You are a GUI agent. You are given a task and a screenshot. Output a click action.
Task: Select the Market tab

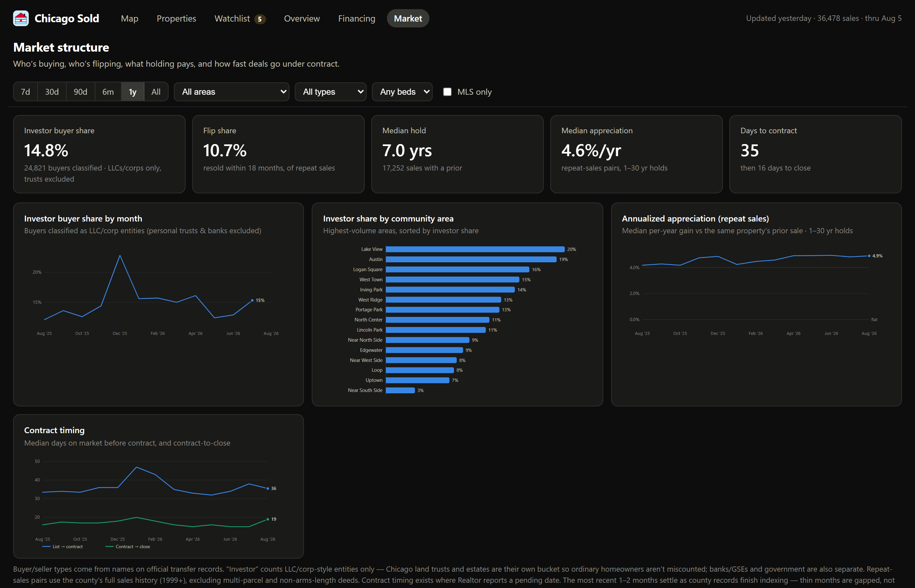point(408,18)
